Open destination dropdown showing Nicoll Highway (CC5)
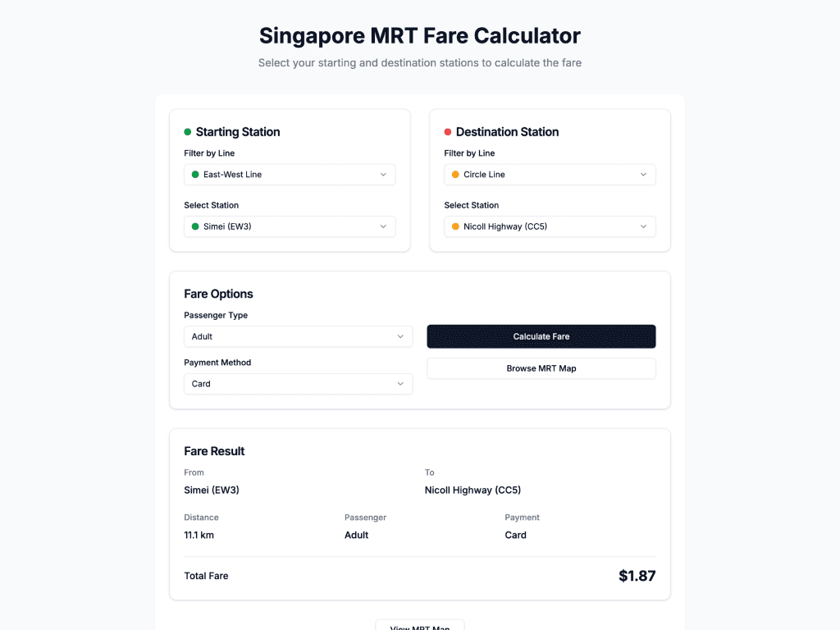Viewport: 840px width, 630px height. [550, 226]
